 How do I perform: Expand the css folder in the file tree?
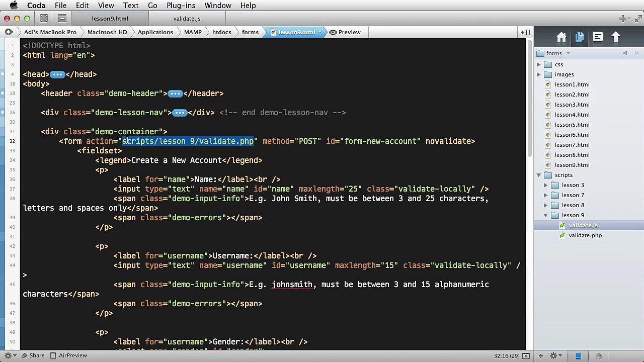pos(539,64)
